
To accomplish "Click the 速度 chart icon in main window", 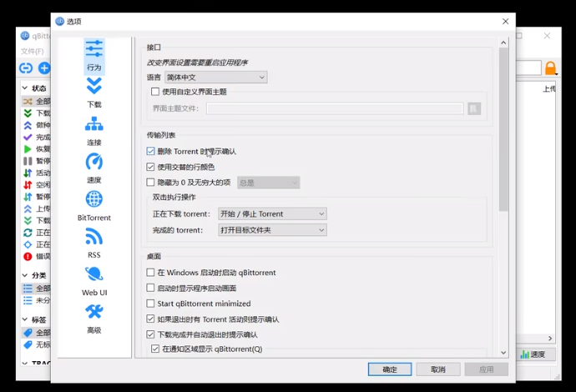I will (525, 354).
